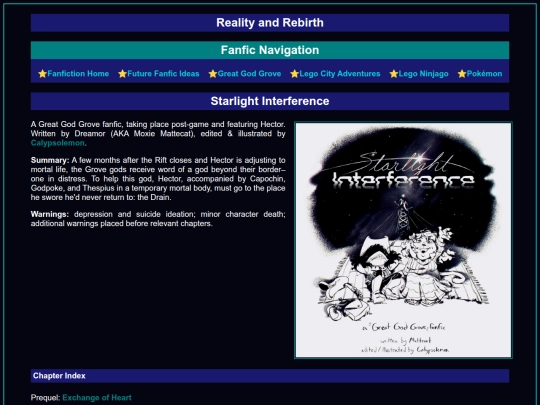Click the bold Summary: label
540x405 pixels.
(x=50, y=160)
